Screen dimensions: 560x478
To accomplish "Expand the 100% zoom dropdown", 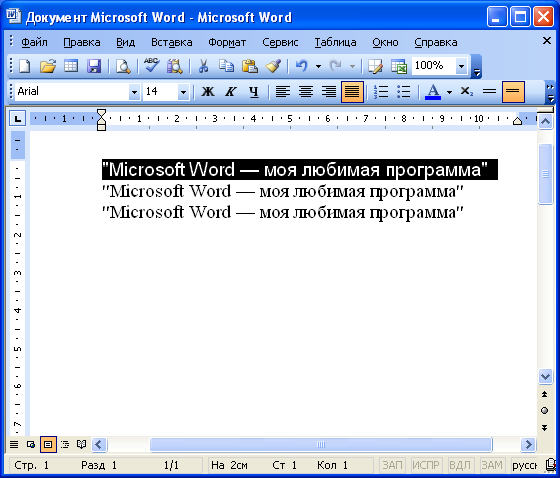I will point(461,66).
